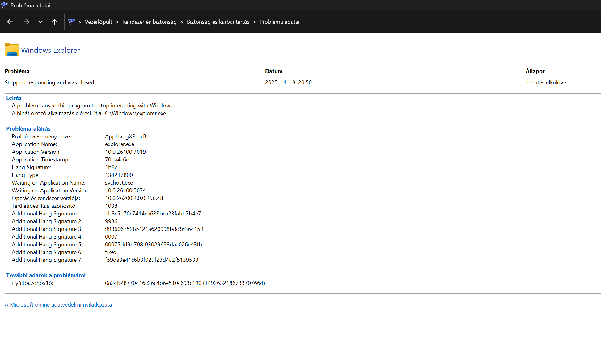
Task: Click the title bar flag icon
Action: (x=4, y=5)
